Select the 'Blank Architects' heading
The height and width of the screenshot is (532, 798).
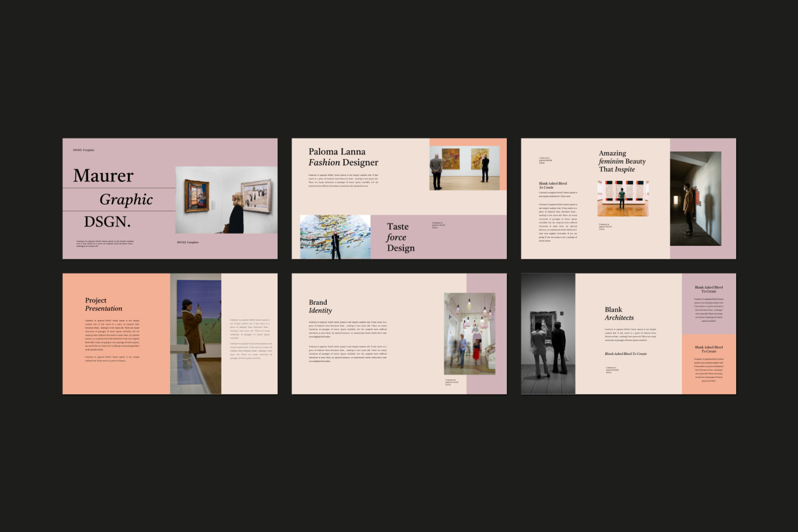coord(619,314)
